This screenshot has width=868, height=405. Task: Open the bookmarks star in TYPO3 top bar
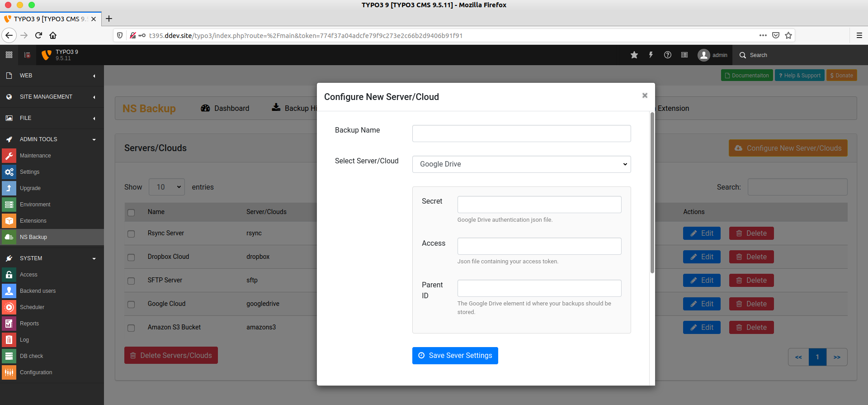(634, 55)
